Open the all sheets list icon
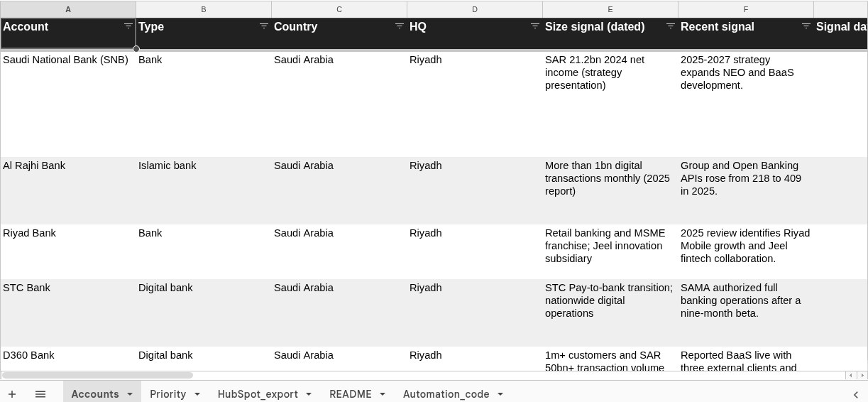 40,394
